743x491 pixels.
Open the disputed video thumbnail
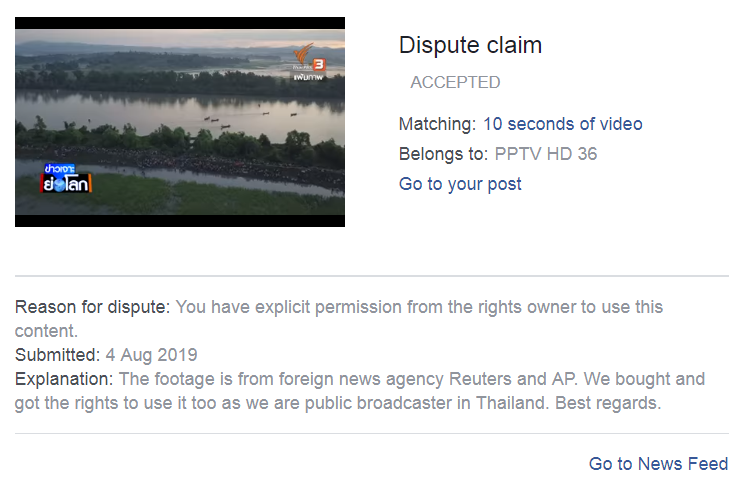(180, 122)
